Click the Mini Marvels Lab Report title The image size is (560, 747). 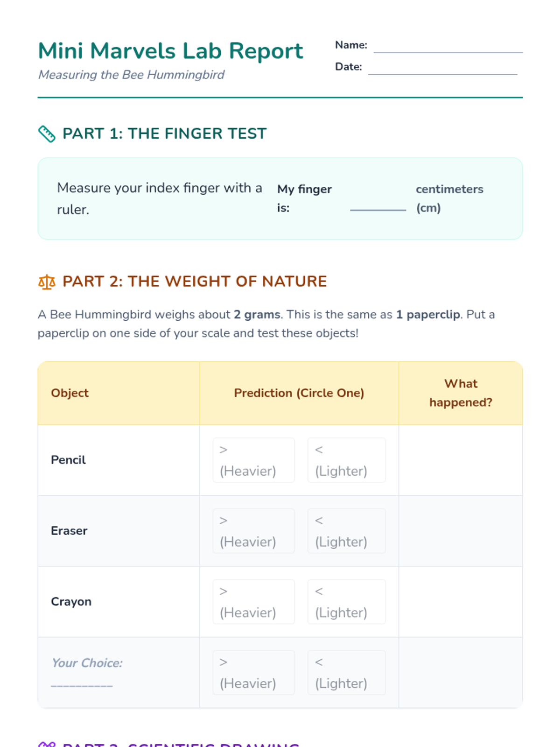click(x=170, y=51)
